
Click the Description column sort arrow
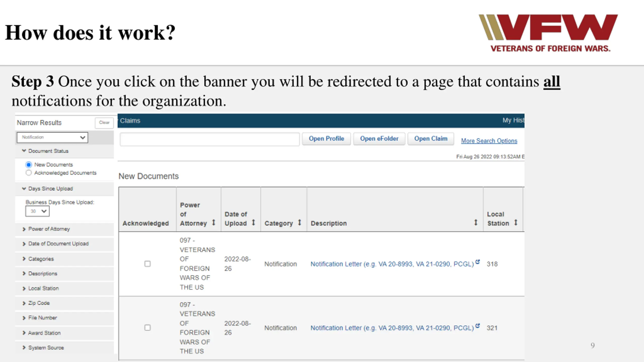coord(476,222)
